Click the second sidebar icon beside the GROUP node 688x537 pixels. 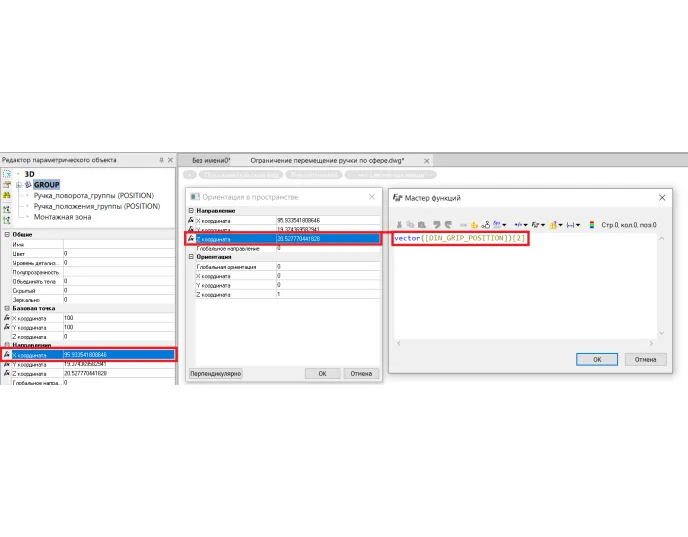(x=7, y=185)
